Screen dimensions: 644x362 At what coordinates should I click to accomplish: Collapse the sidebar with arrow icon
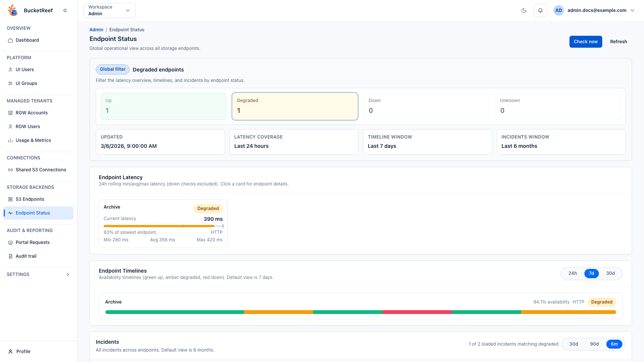[65, 10]
